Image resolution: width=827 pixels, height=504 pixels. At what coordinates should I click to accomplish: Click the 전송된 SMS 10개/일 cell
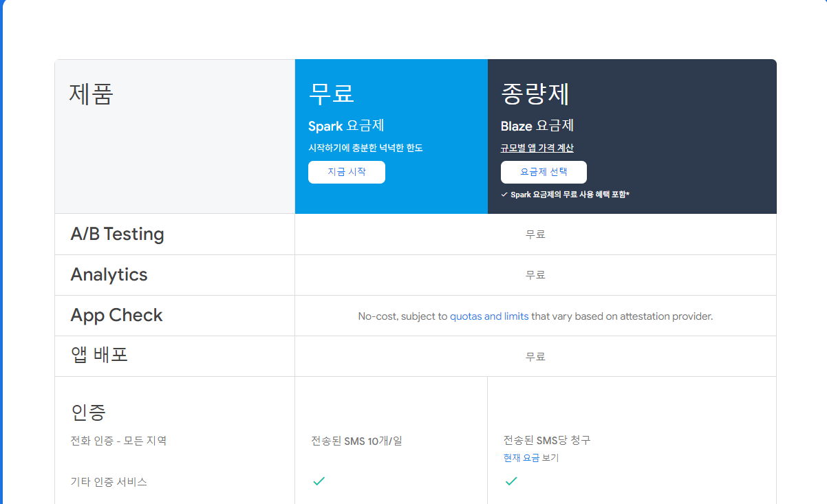pyautogui.click(x=356, y=441)
